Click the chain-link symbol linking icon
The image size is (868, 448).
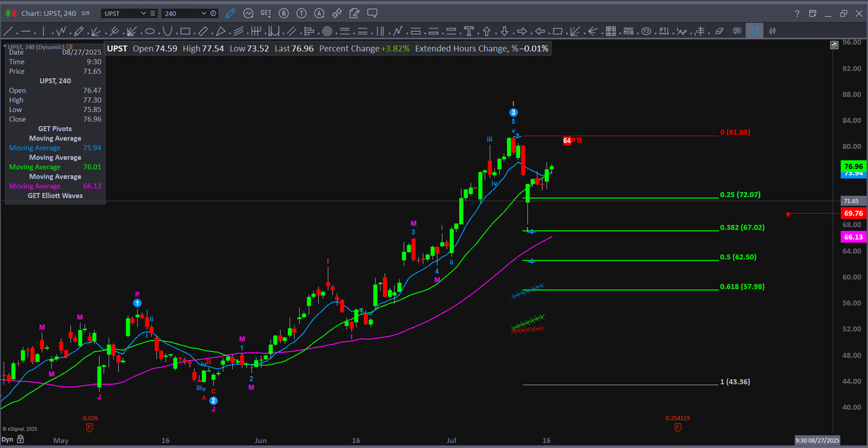pyautogui.click(x=336, y=13)
